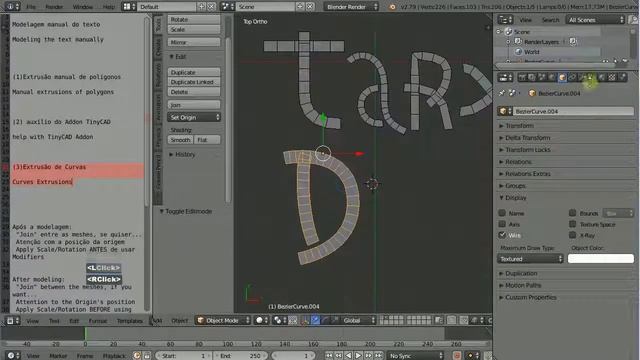Open Modifiers properties tab icon
640x360 pixels.
click(x=582, y=77)
